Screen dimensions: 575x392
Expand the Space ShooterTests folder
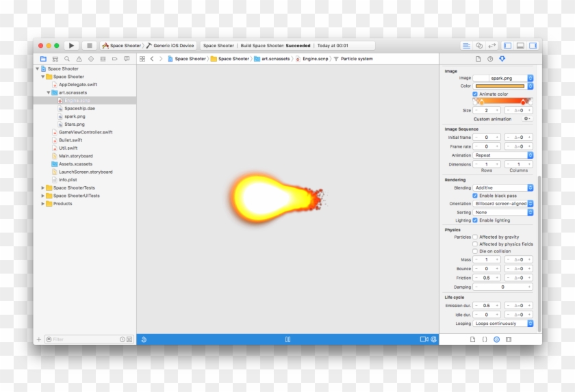pyautogui.click(x=42, y=187)
